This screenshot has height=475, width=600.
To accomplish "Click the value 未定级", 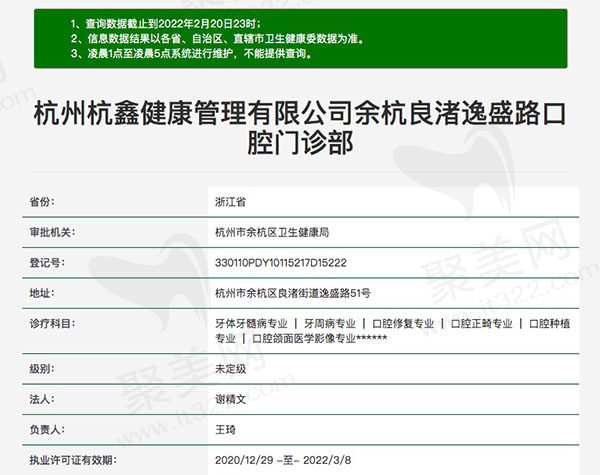I will point(230,369).
